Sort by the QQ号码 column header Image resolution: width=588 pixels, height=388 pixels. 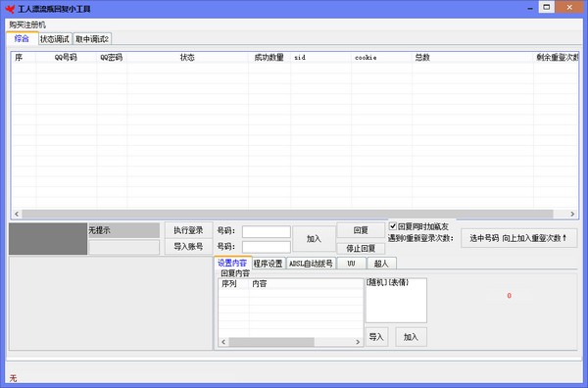[66, 58]
